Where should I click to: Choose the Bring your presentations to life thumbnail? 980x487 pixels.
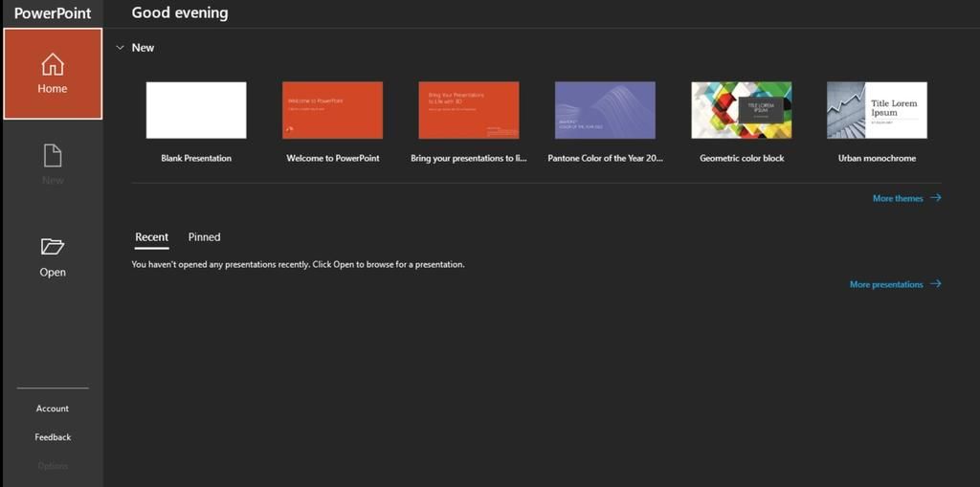469,110
